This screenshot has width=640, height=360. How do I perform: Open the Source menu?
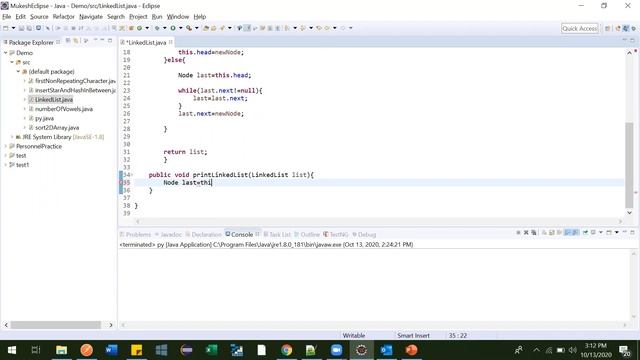[x=39, y=17]
